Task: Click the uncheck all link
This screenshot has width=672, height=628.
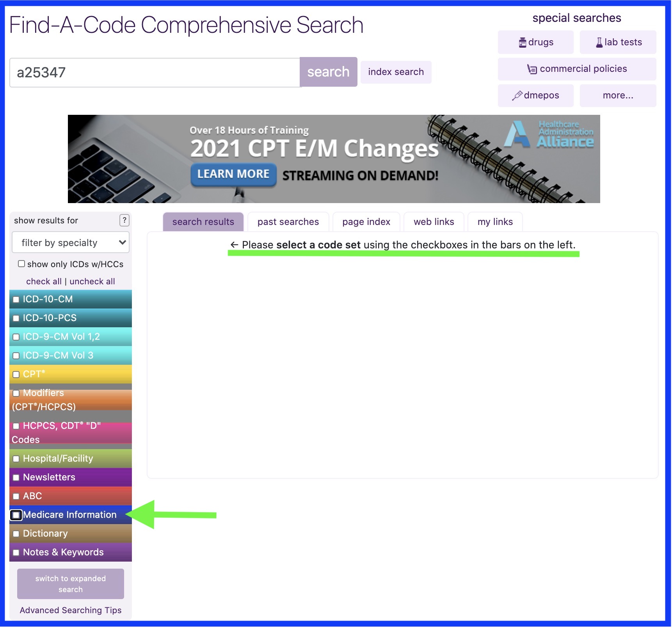Action: (92, 281)
